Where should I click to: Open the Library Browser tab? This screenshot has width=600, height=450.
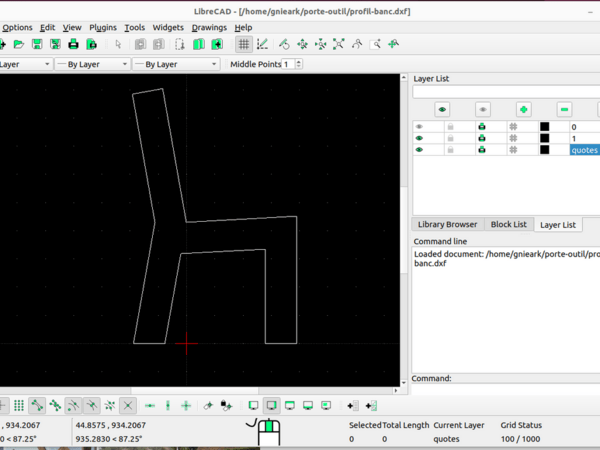(x=448, y=224)
